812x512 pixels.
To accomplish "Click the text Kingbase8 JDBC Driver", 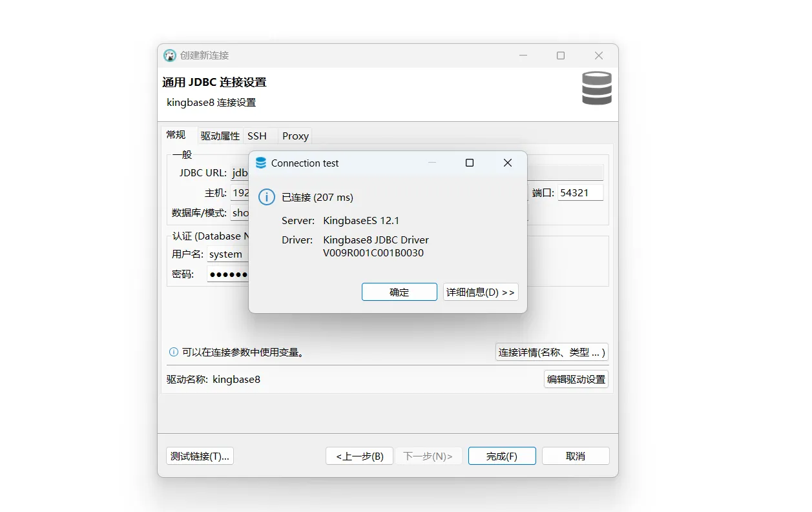I will tap(376, 240).
